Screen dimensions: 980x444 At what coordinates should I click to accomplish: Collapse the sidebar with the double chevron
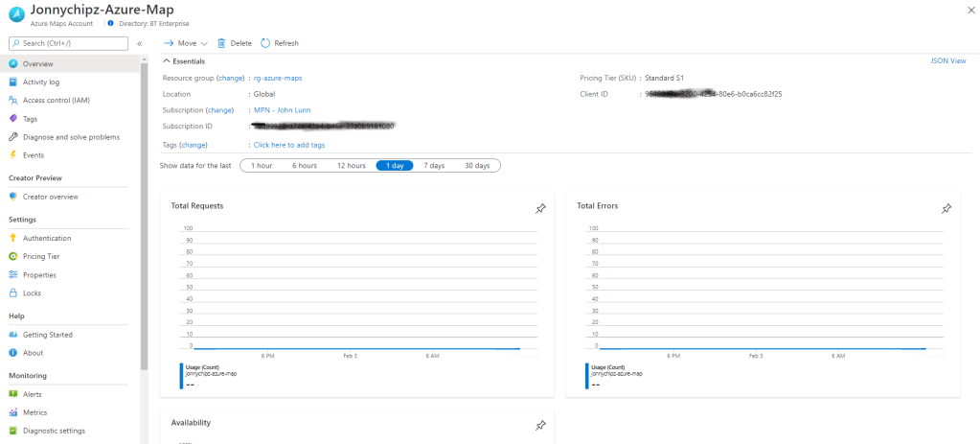(x=140, y=43)
